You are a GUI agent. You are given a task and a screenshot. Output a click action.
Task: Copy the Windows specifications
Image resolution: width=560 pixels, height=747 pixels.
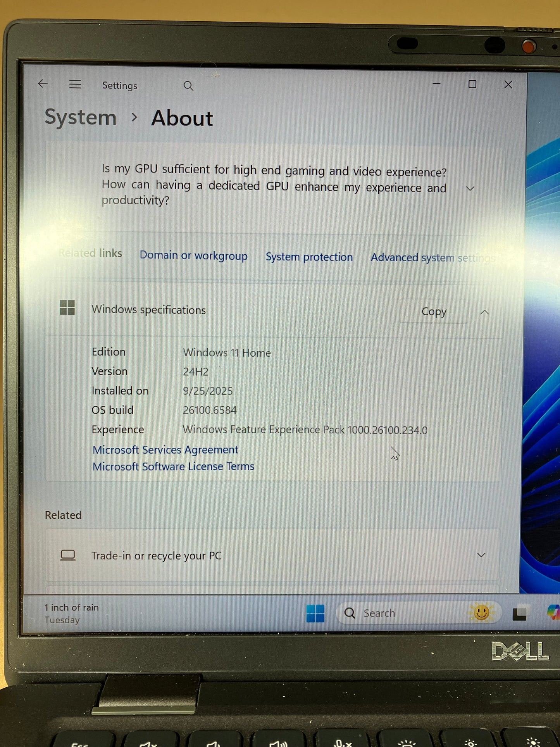pos(434,312)
